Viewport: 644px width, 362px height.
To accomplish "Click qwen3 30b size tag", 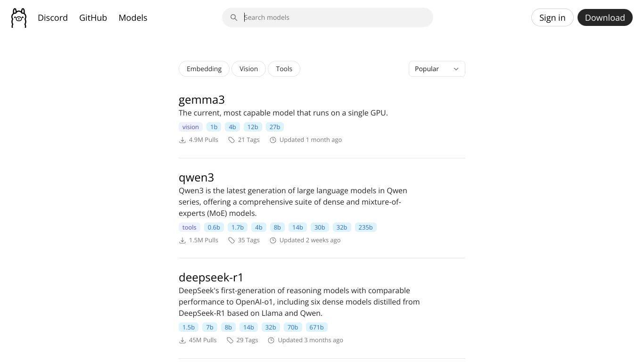I will pyautogui.click(x=320, y=227).
